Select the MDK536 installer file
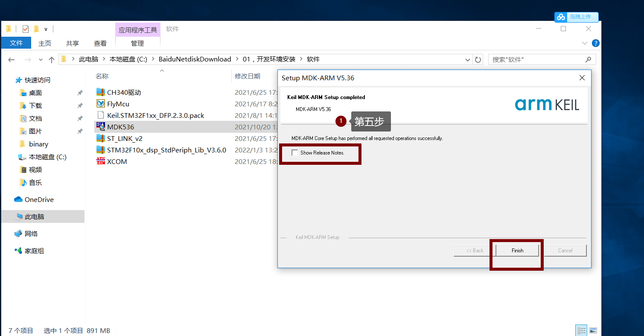 coord(120,127)
